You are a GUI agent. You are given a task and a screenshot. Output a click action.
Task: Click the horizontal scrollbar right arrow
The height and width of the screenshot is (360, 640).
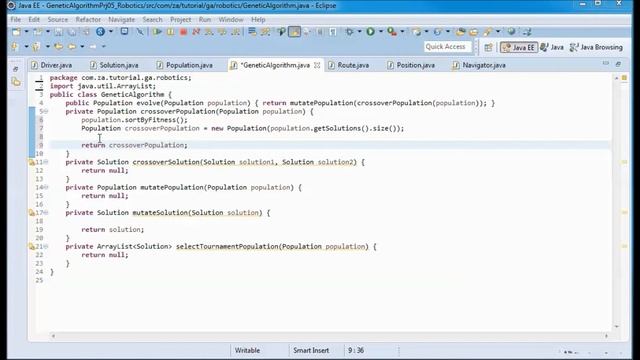pyautogui.click(x=607, y=336)
